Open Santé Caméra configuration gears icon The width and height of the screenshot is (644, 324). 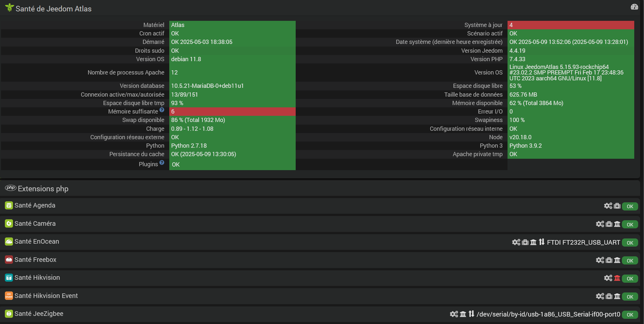tap(600, 224)
